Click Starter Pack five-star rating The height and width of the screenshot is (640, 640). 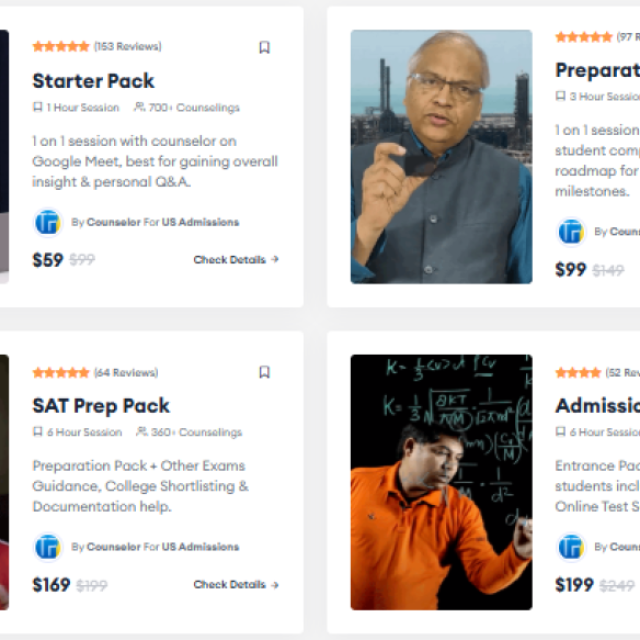[x=61, y=47]
